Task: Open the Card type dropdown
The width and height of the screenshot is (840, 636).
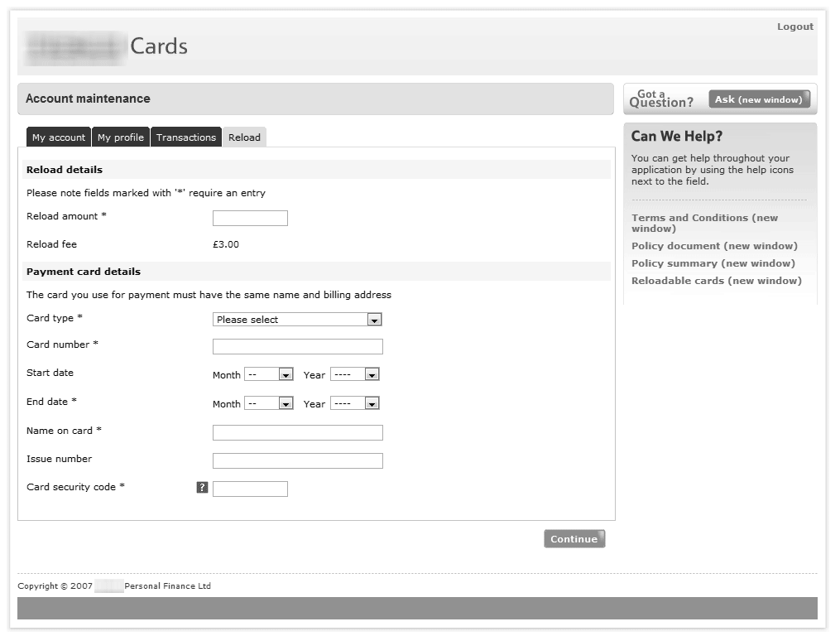Action: (x=297, y=320)
